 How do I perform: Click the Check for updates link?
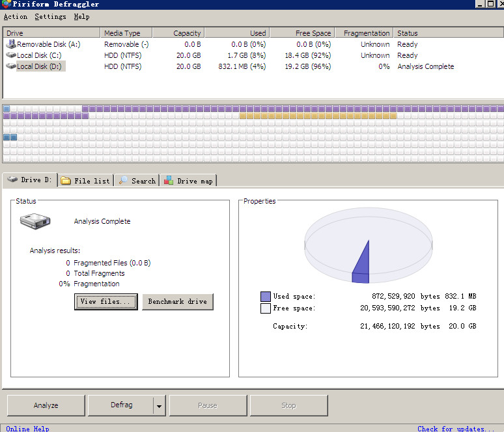(456, 429)
